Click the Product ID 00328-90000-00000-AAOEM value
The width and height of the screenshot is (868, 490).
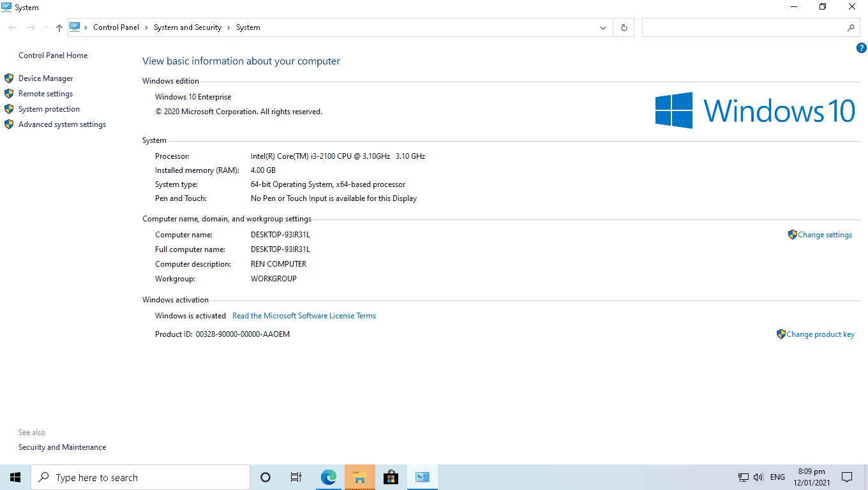click(x=243, y=334)
